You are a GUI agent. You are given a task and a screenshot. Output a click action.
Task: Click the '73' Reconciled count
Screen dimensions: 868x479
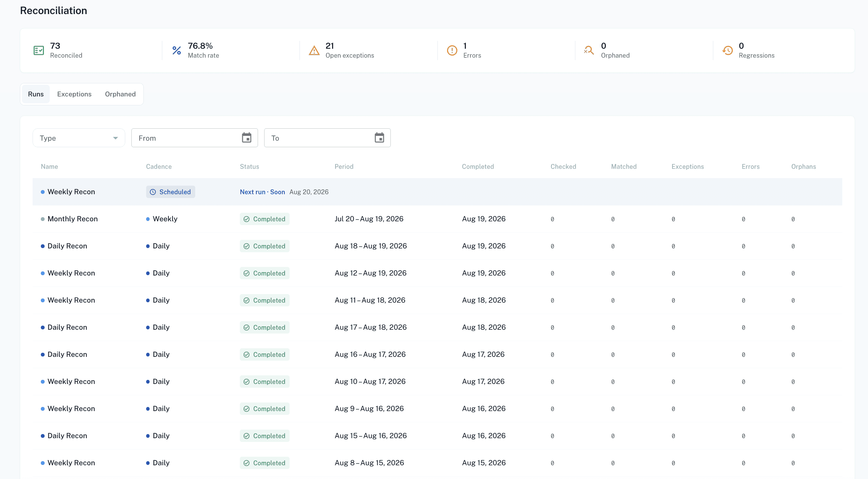tap(55, 46)
